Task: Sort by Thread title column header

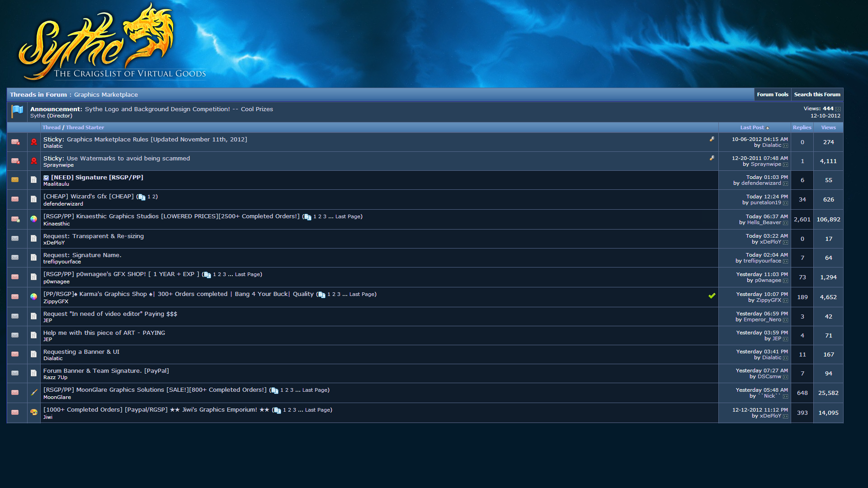Action: click(52, 127)
